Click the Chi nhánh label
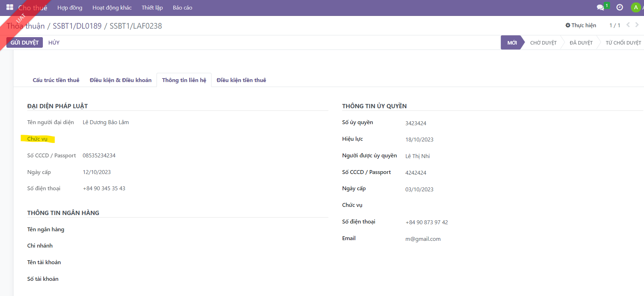Image resolution: width=644 pixels, height=296 pixels. point(40,246)
